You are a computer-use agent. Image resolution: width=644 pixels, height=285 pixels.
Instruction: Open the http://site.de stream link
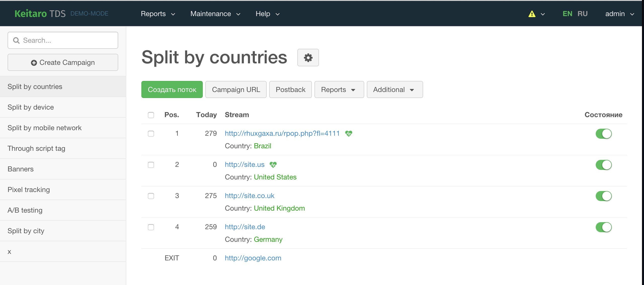[245, 227]
